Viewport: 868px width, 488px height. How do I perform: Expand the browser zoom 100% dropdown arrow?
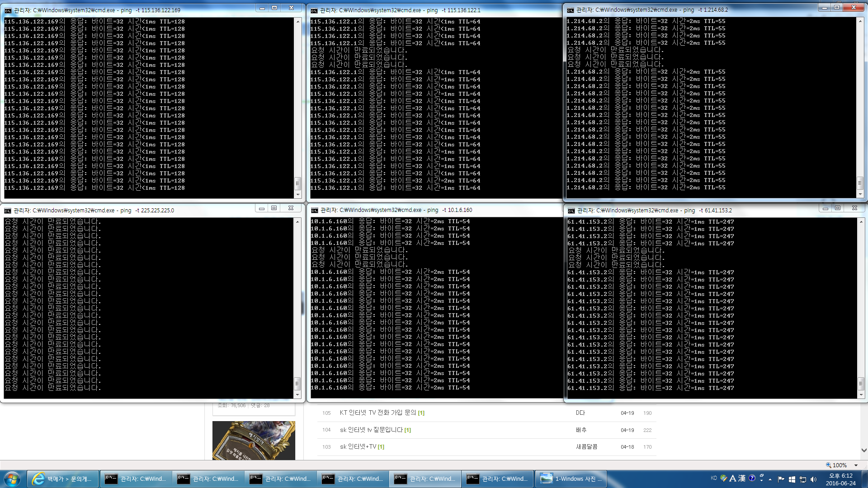856,465
